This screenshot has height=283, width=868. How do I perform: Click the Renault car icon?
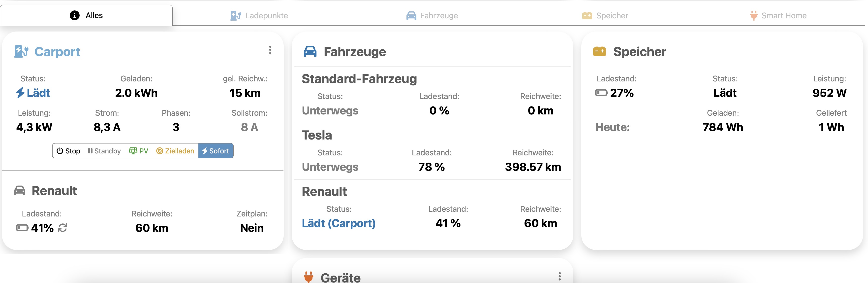(x=20, y=191)
